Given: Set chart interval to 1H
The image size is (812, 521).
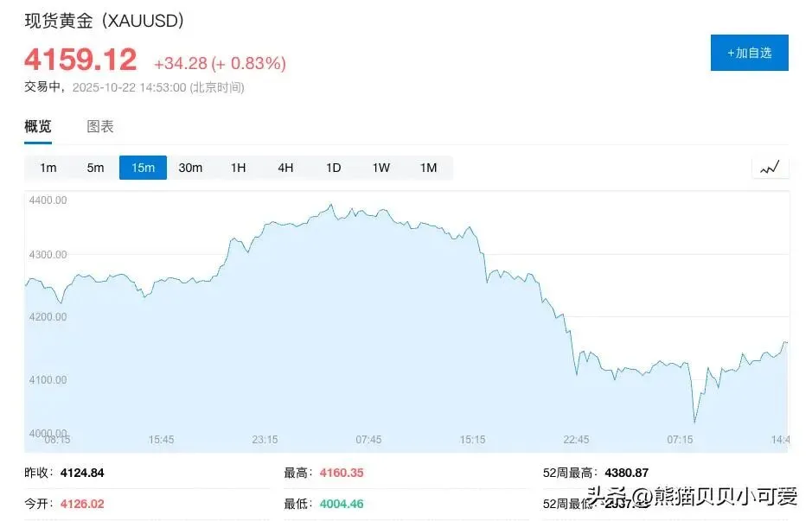Looking at the screenshot, I should point(238,168).
